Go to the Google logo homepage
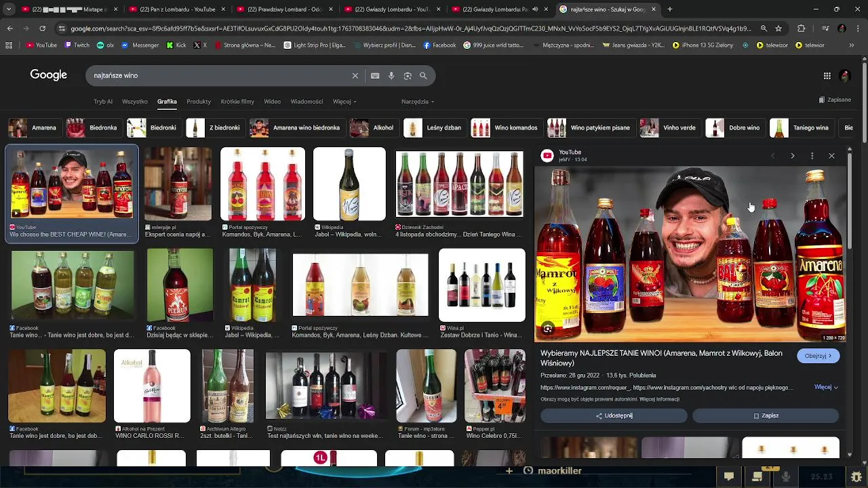The width and height of the screenshot is (868, 488). 48,75
